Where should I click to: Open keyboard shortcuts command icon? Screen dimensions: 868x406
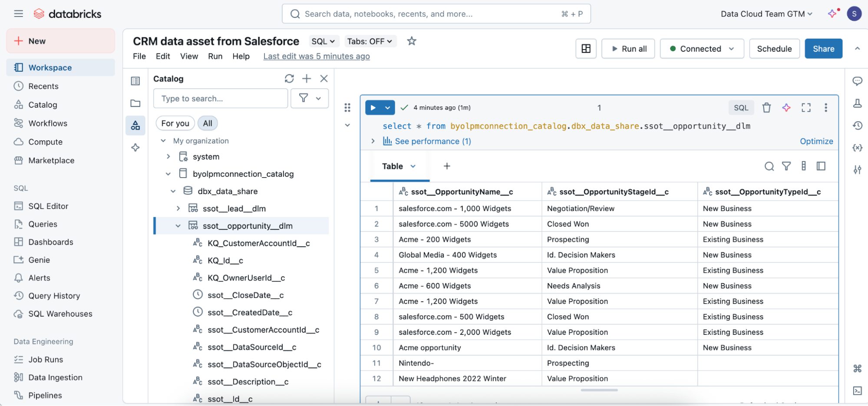857,369
